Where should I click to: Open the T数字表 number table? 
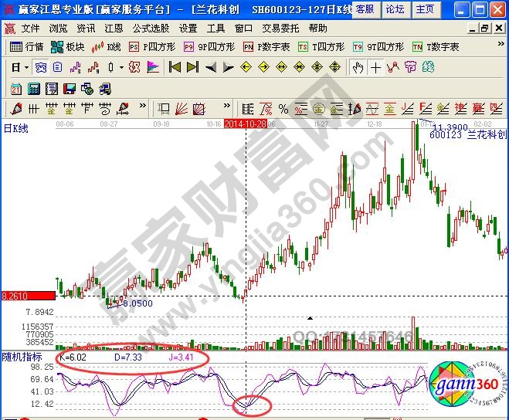(x=436, y=47)
